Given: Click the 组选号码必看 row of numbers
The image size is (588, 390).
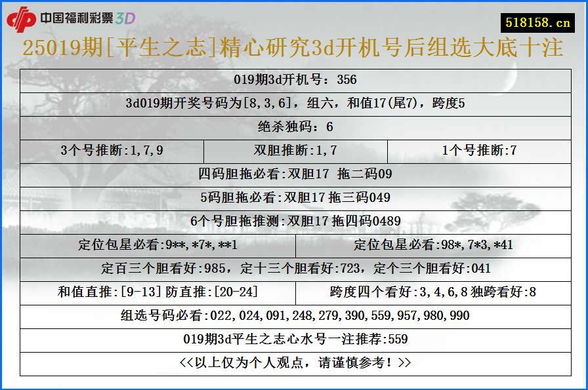Looking at the screenshot, I should coord(294,316).
